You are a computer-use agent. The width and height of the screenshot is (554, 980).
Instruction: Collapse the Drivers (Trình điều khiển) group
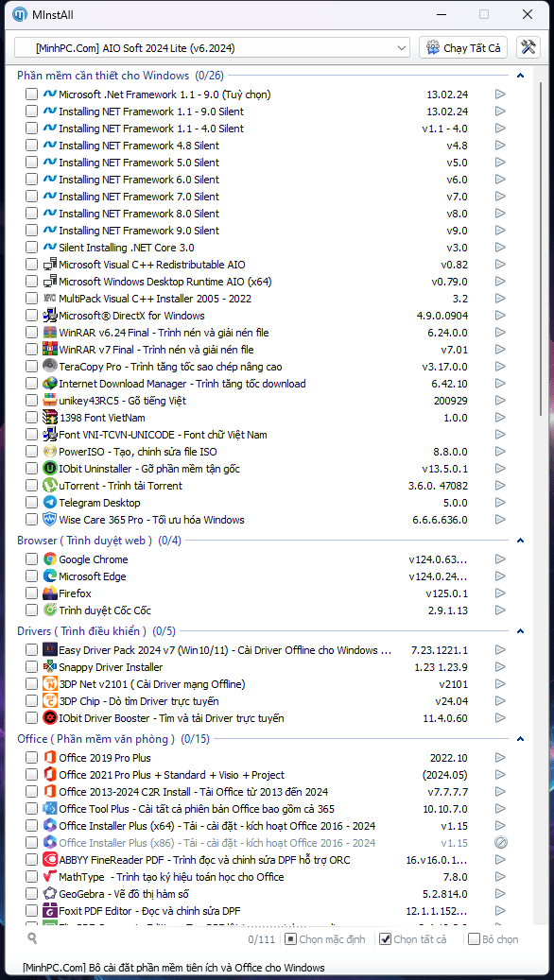tap(520, 631)
